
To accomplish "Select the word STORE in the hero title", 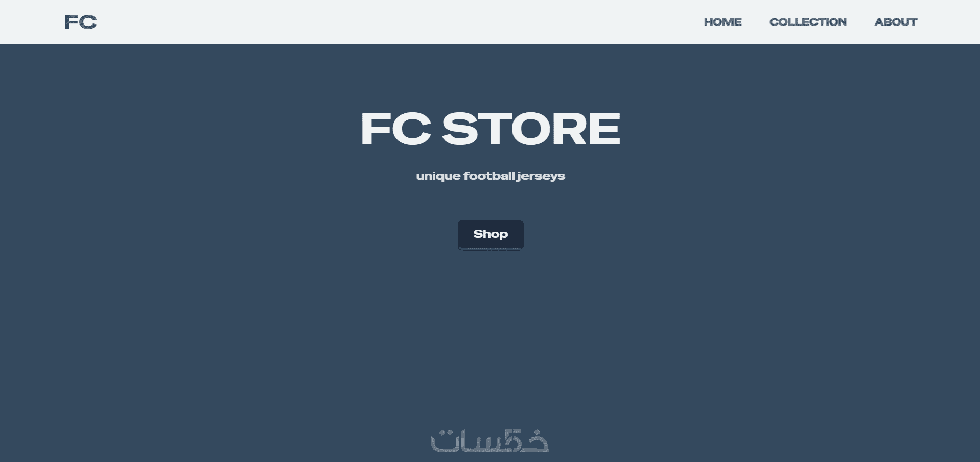I will (x=531, y=129).
